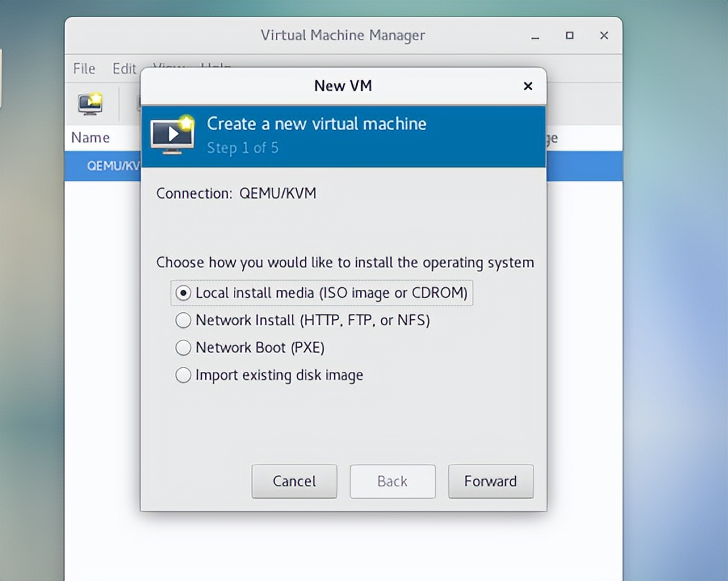Close the New VM dialog
The width and height of the screenshot is (728, 581).
pos(528,86)
